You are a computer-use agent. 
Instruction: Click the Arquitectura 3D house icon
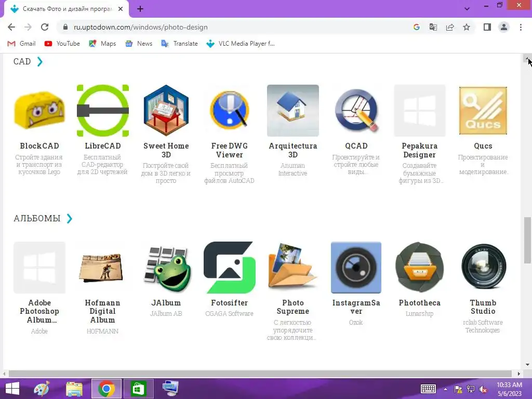(293, 111)
